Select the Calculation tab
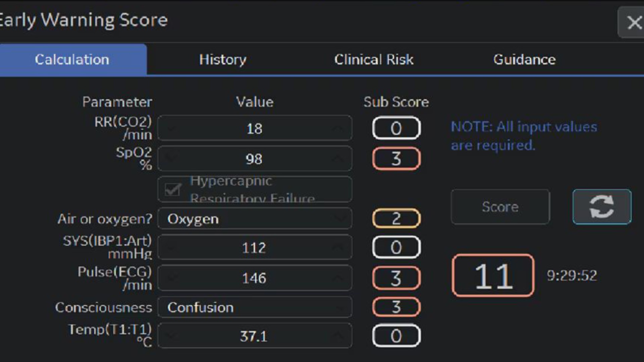Image resolution: width=644 pixels, height=362 pixels. pos(72,60)
